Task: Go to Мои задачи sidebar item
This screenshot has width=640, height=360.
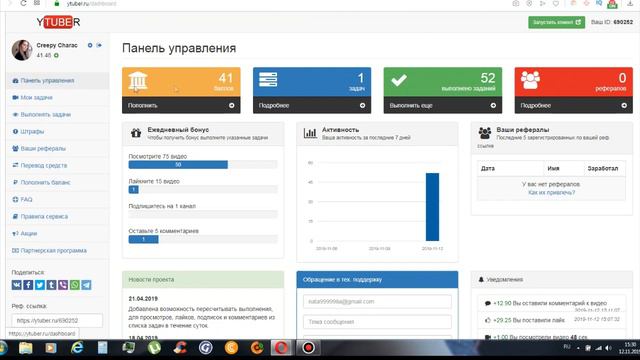Action: [x=58, y=98]
